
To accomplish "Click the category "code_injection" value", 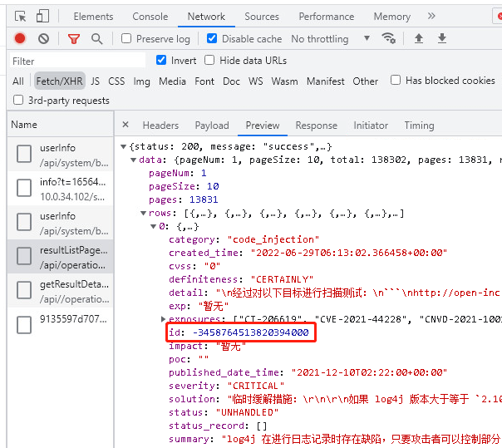I will pos(273,239).
